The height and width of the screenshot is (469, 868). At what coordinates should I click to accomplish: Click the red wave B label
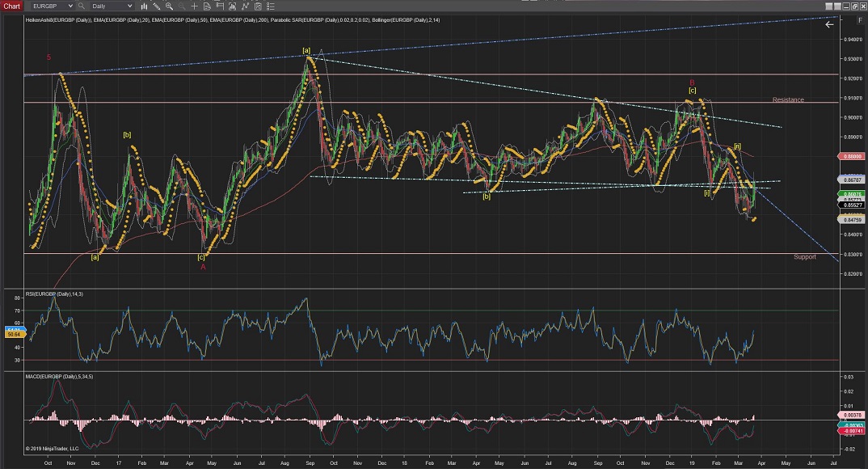692,82
